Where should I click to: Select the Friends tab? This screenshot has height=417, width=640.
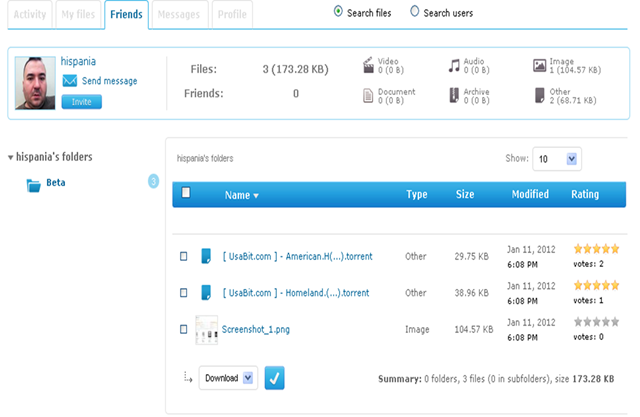[126, 15]
